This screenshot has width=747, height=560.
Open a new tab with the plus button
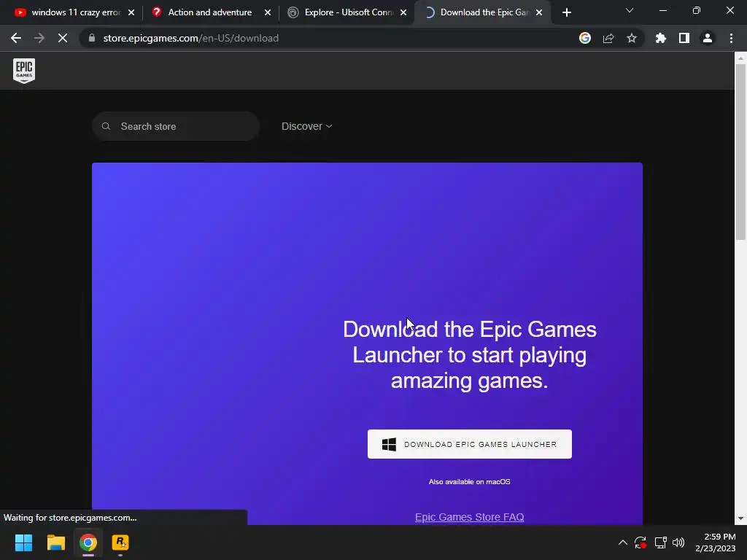coord(566,12)
